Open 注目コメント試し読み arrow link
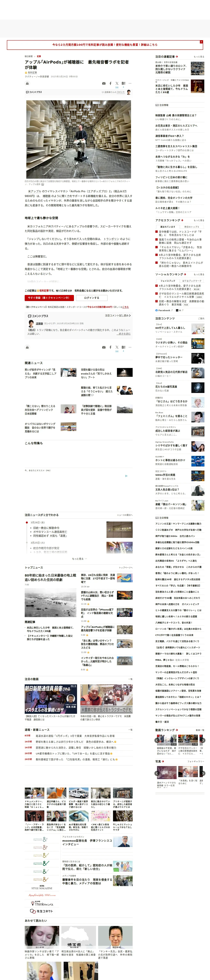 tap(118, 315)
